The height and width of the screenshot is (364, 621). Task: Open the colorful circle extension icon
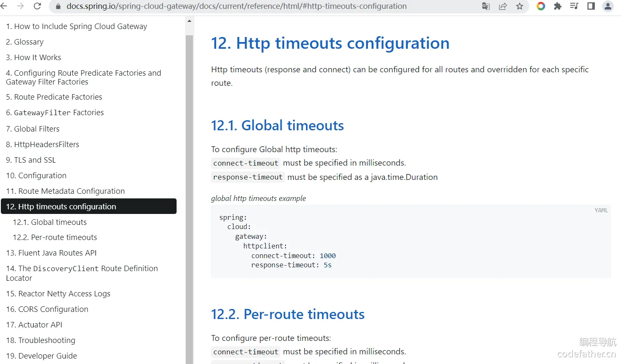541,6
